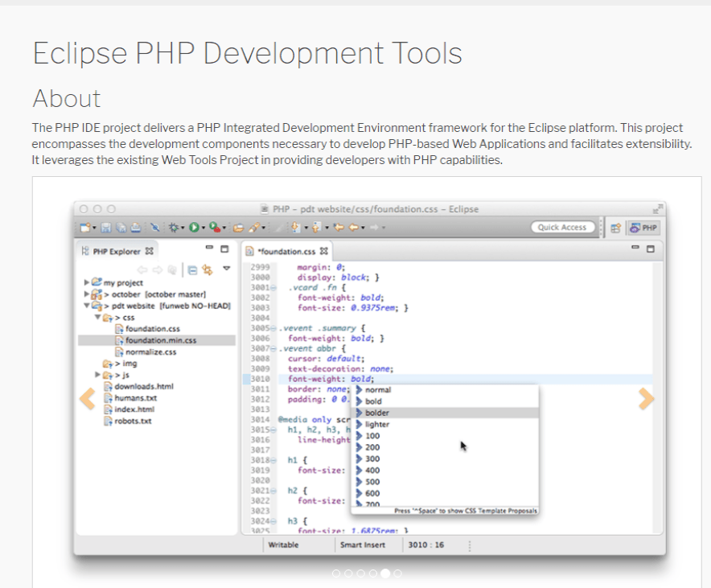Toggle Link with Editor in PHP Explorer
The image size is (711, 588).
[x=208, y=270]
